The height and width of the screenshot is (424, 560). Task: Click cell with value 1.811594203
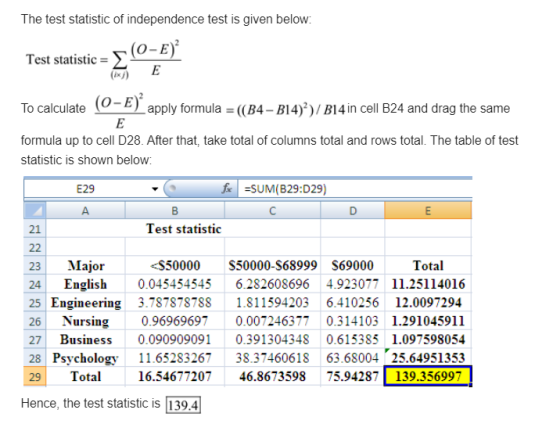[272, 303]
